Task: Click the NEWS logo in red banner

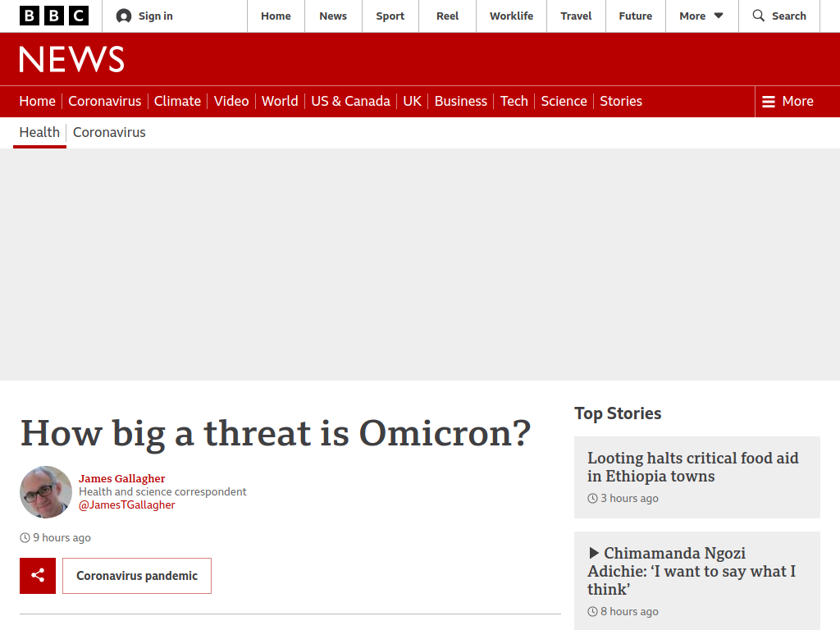Action: [x=72, y=59]
